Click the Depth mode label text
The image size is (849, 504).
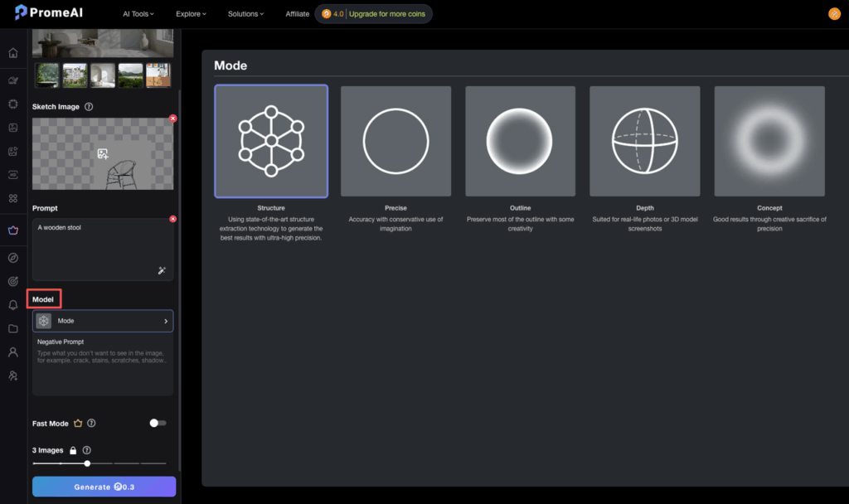[x=645, y=208]
